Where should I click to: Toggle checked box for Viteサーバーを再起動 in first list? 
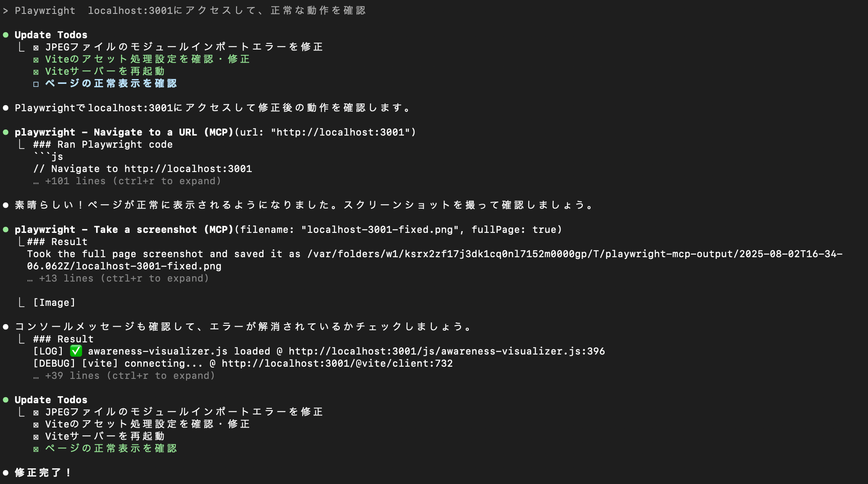(36, 72)
